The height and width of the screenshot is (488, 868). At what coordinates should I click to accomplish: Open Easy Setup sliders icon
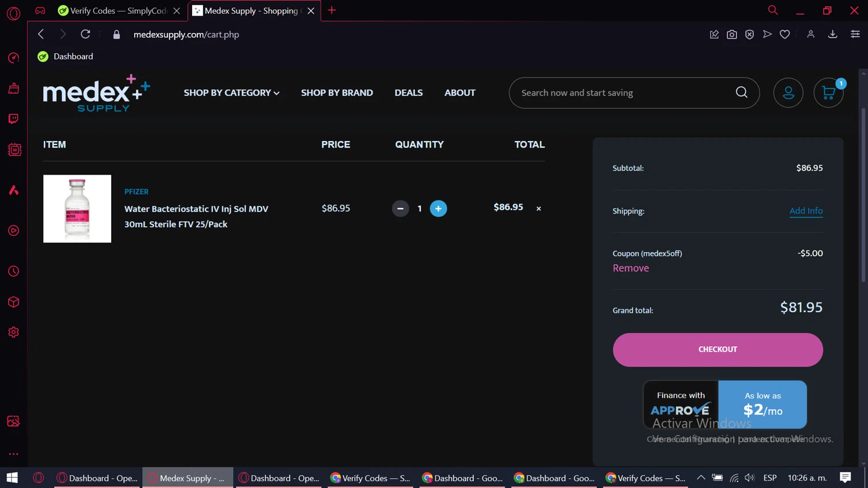pyautogui.click(x=855, y=35)
